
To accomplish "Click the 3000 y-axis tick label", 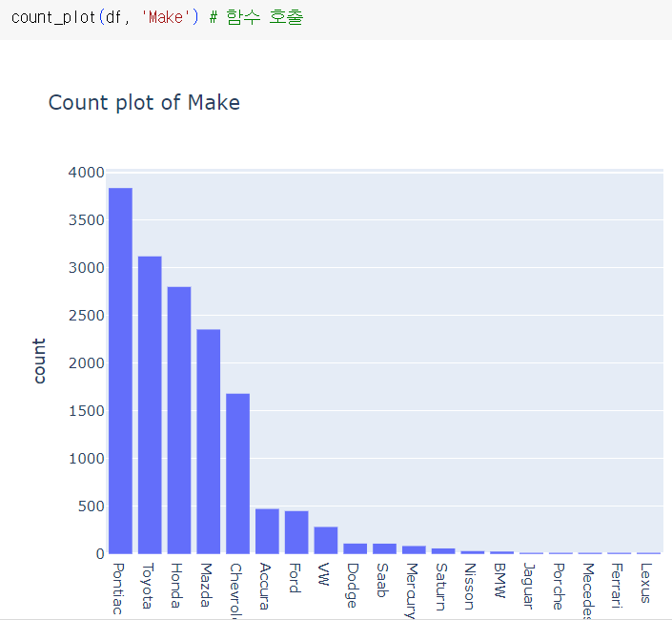I will (86, 267).
